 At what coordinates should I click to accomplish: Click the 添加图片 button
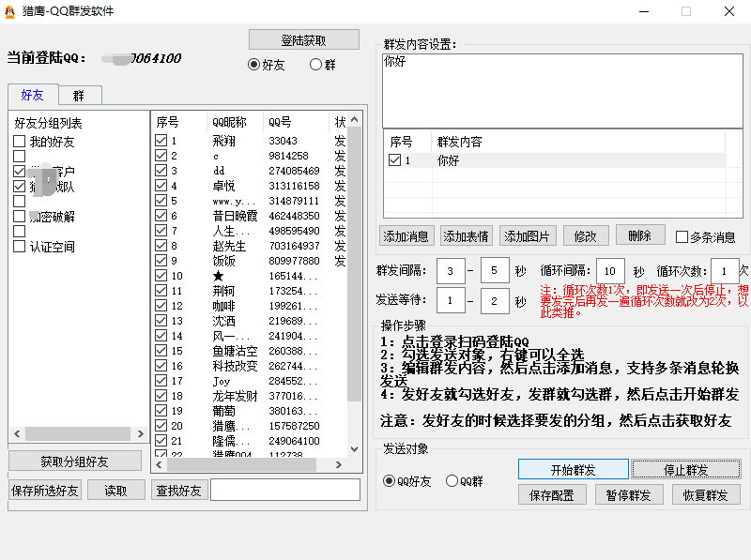[528, 236]
